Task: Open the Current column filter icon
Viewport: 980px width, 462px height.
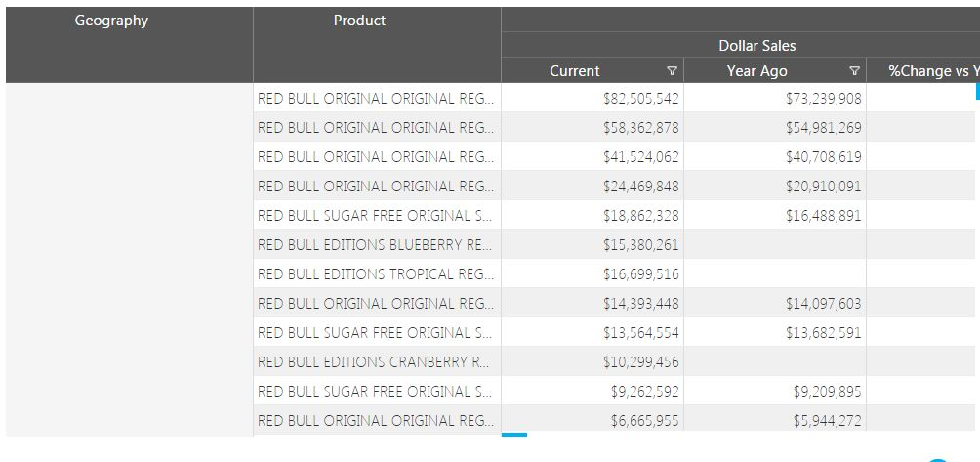Action: coord(672,71)
